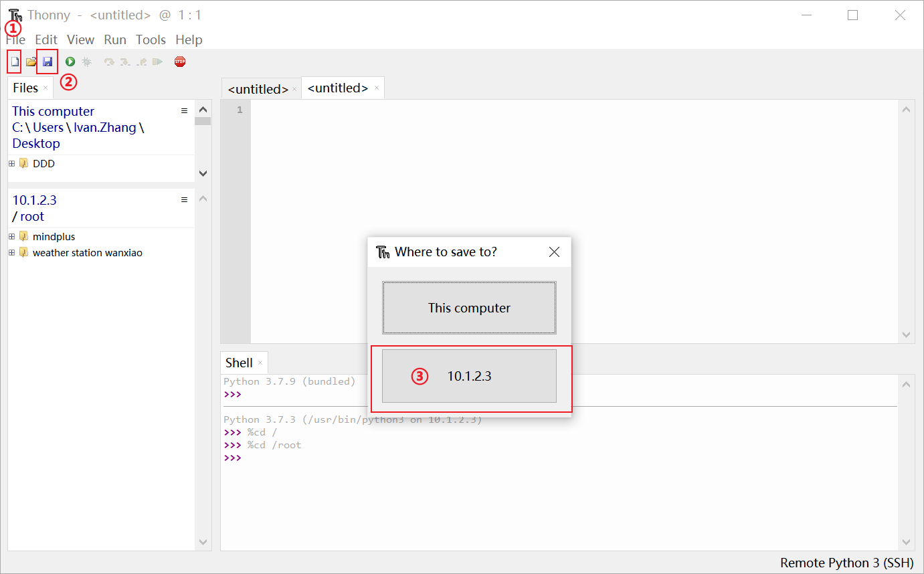Start the debugger
This screenshot has height=574, width=924.
click(x=86, y=61)
